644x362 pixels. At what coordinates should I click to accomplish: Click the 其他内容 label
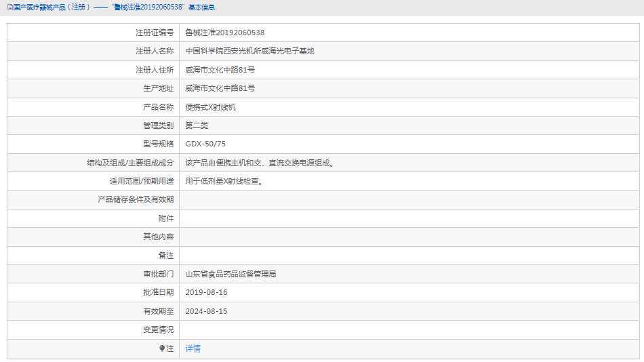click(x=159, y=237)
